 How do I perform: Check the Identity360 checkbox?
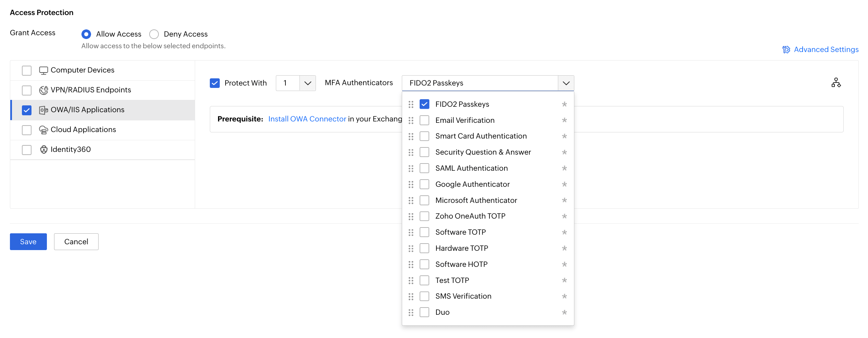pyautogui.click(x=27, y=150)
